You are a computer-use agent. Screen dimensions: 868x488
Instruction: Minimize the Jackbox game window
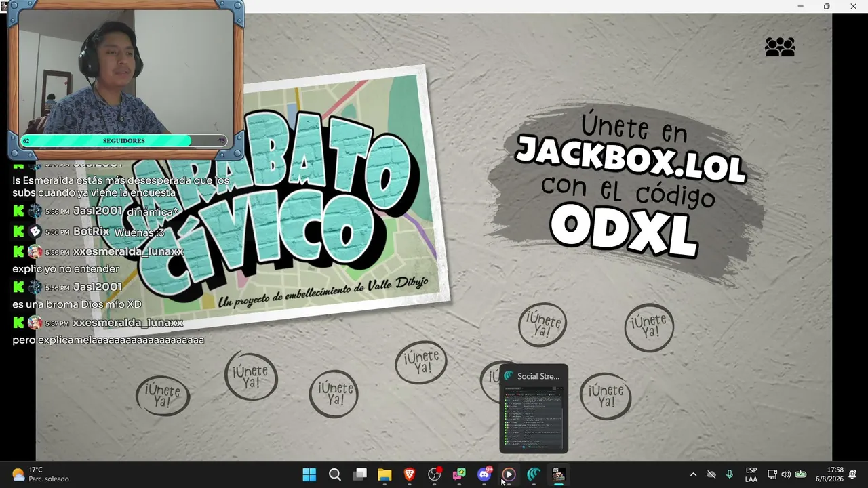point(801,6)
